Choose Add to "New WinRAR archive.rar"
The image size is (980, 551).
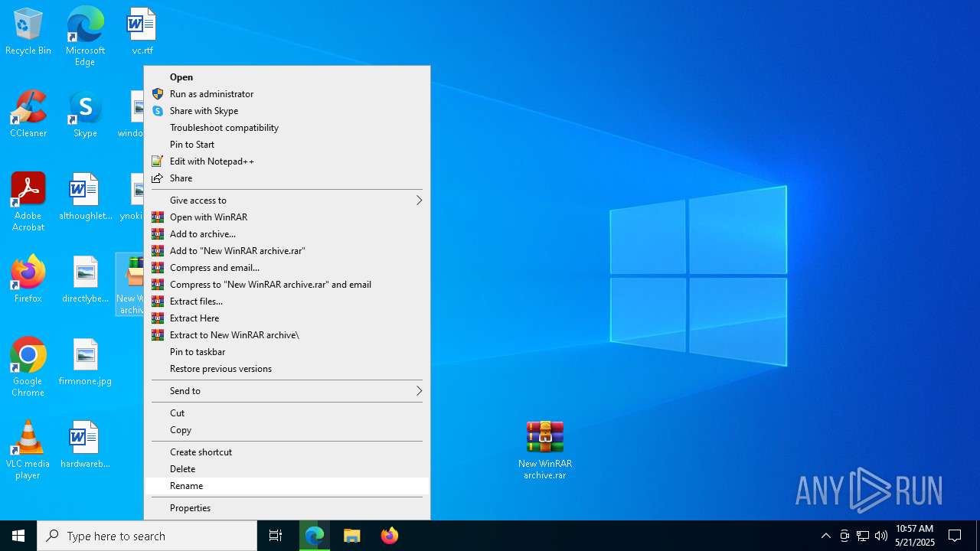tap(287, 251)
